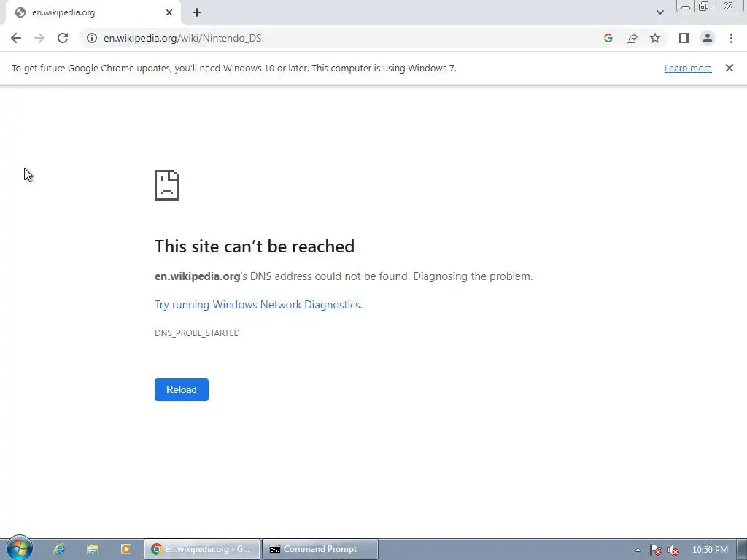Image resolution: width=747 pixels, height=560 pixels.
Task: Open Learn more link in update notice
Action: tap(688, 68)
